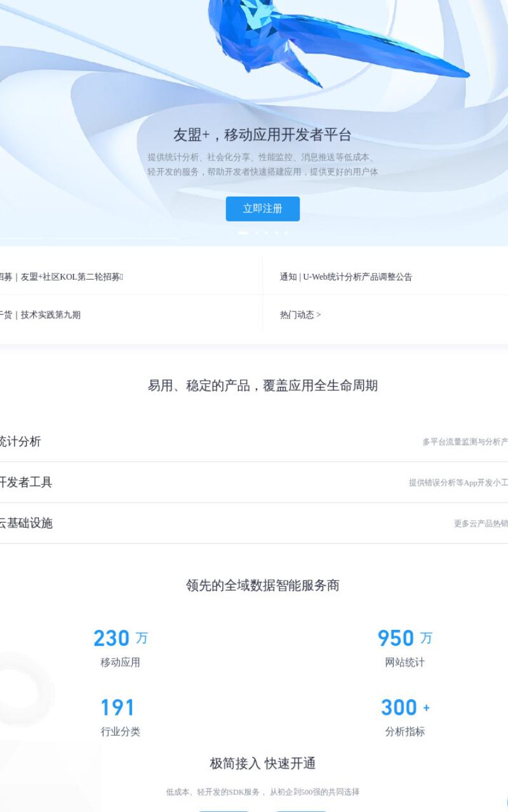Image resolution: width=508 pixels, height=812 pixels.
Task: Click the 提供错误分析等App开发小工 description text
Action: 458,483
